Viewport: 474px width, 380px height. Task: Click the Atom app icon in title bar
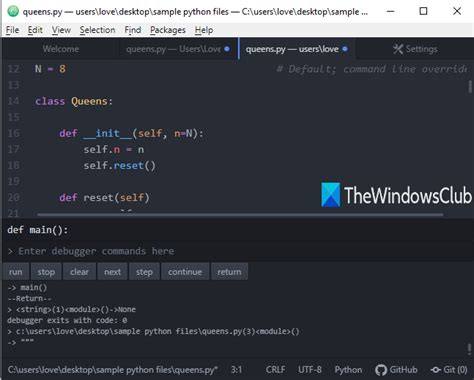point(13,11)
